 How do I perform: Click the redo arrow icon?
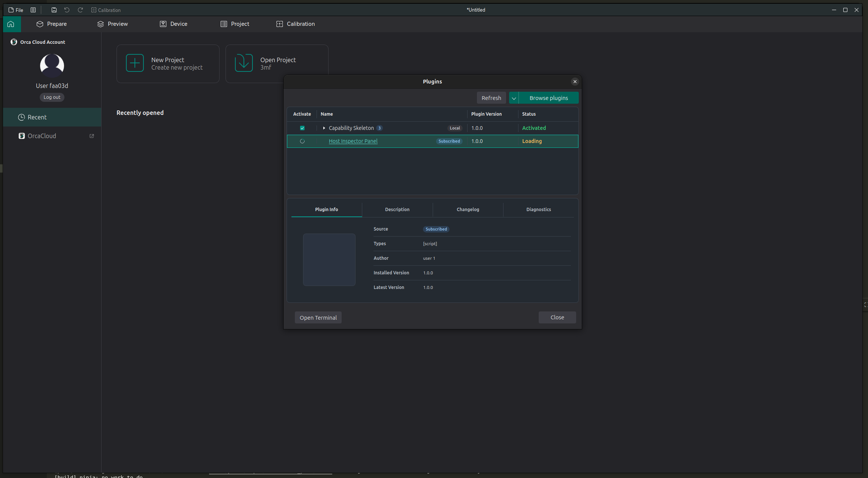(80, 10)
